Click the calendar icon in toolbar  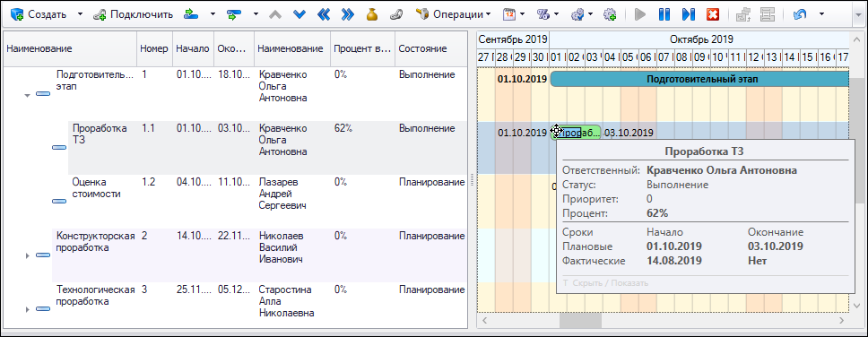pyautogui.click(x=508, y=15)
